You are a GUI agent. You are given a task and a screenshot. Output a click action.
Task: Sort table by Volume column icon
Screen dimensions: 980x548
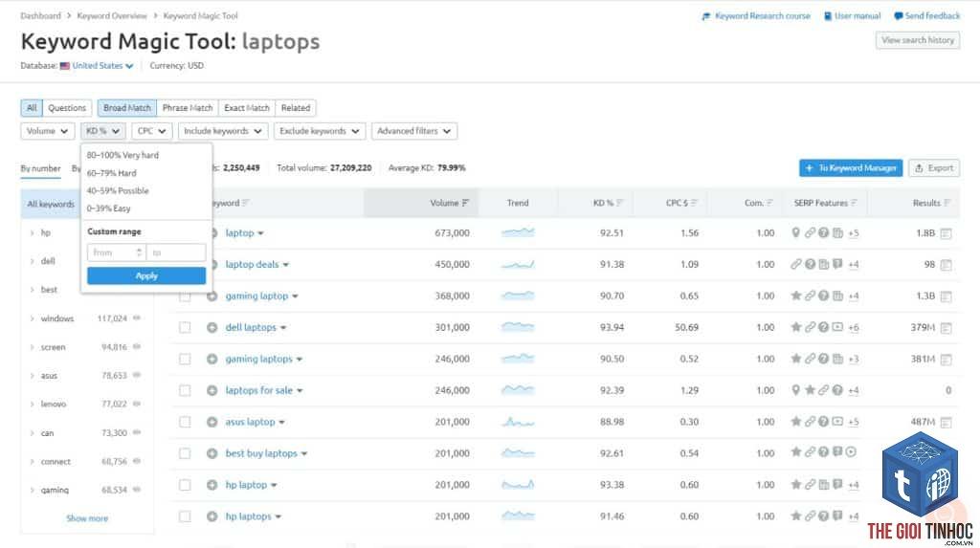(466, 203)
